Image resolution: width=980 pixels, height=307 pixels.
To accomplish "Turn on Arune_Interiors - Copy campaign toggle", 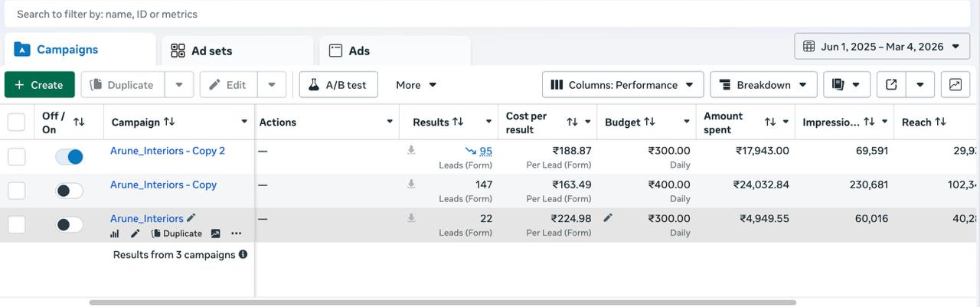I will pos(70,191).
